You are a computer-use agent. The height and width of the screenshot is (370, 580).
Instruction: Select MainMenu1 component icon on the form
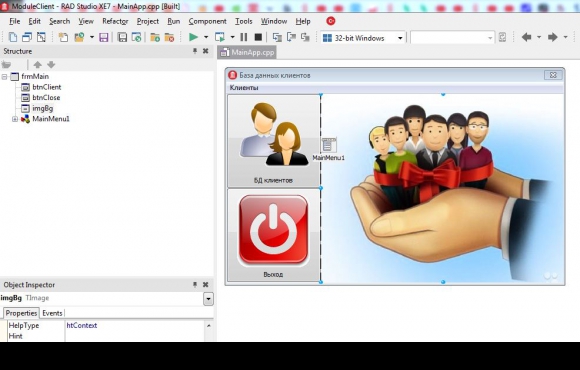328,145
